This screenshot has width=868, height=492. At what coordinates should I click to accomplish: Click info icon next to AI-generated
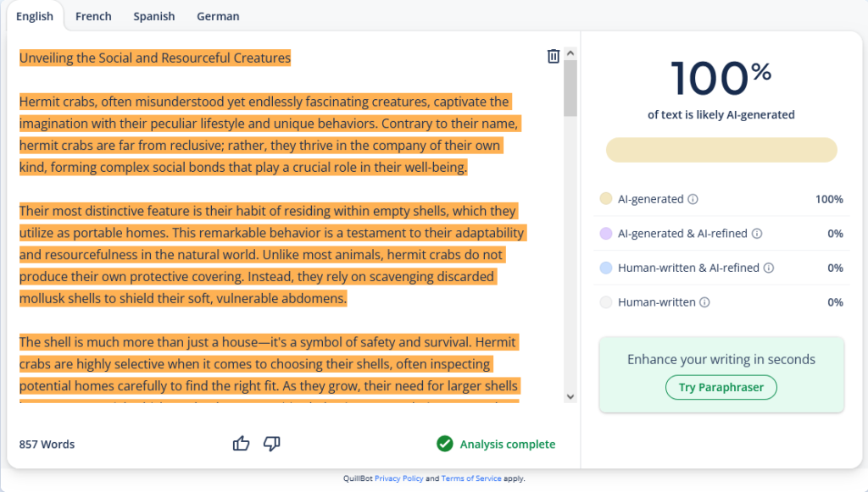(x=693, y=200)
